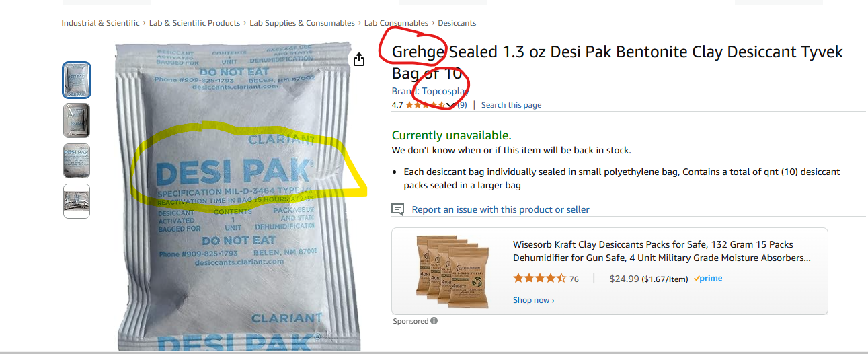Click the orange star rating icons
Viewport: 868px width, 354px height.
point(426,105)
